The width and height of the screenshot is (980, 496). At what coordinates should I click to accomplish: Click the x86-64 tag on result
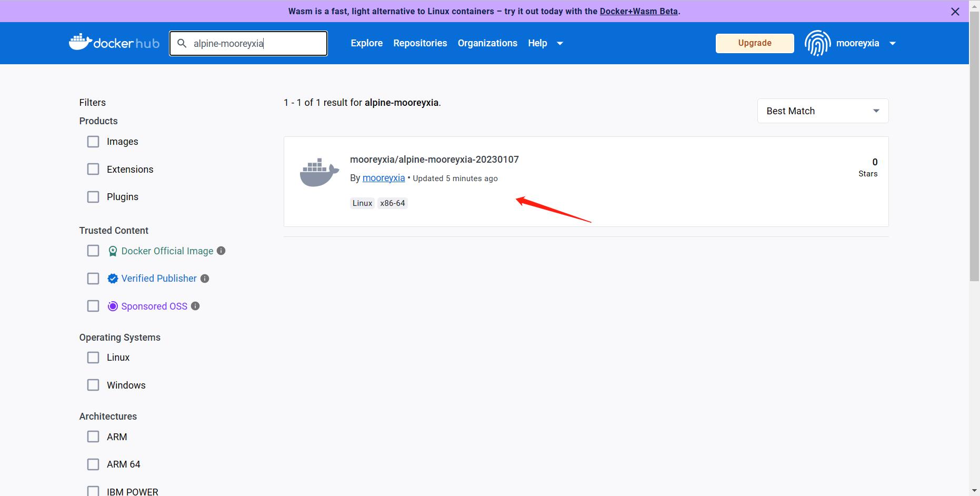tap(393, 203)
